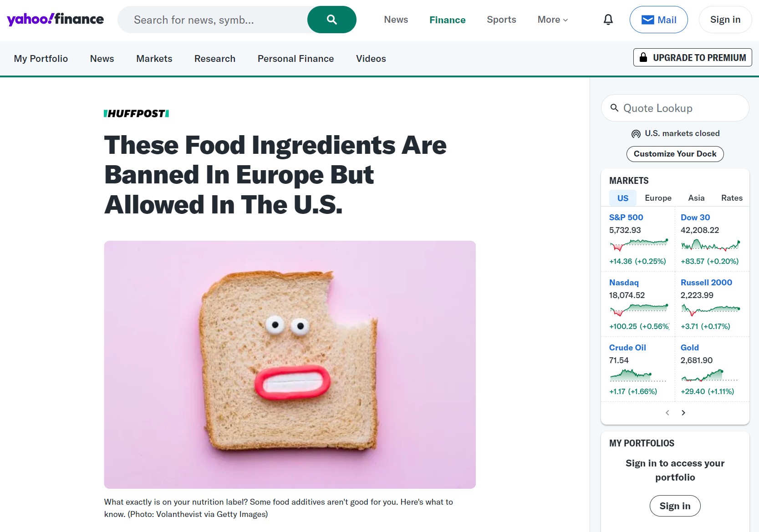Click the Yahoo Finance logo
759x532 pixels.
coord(56,19)
